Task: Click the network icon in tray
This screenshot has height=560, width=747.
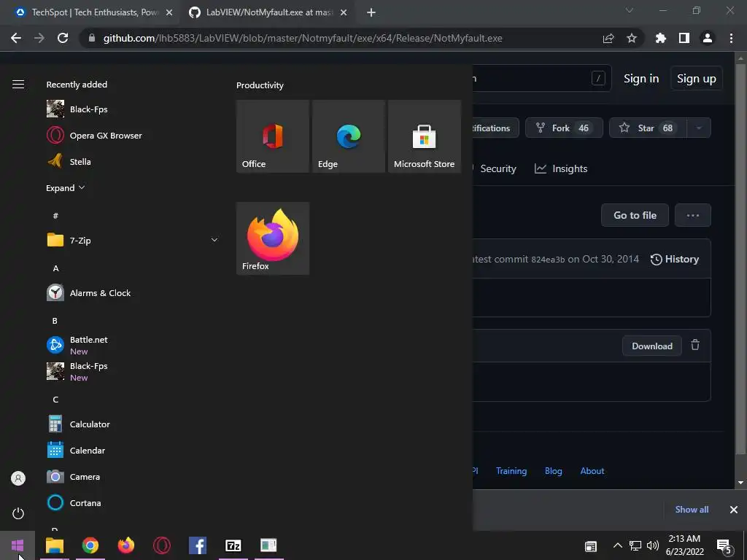Action: tap(635, 545)
